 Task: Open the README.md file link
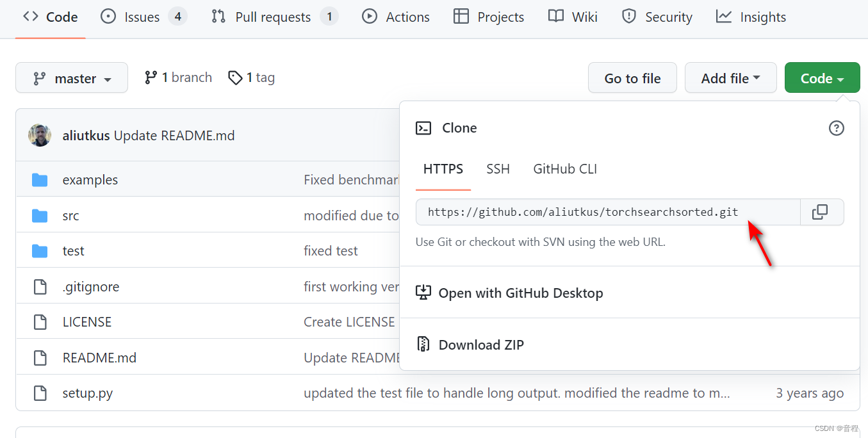(99, 358)
